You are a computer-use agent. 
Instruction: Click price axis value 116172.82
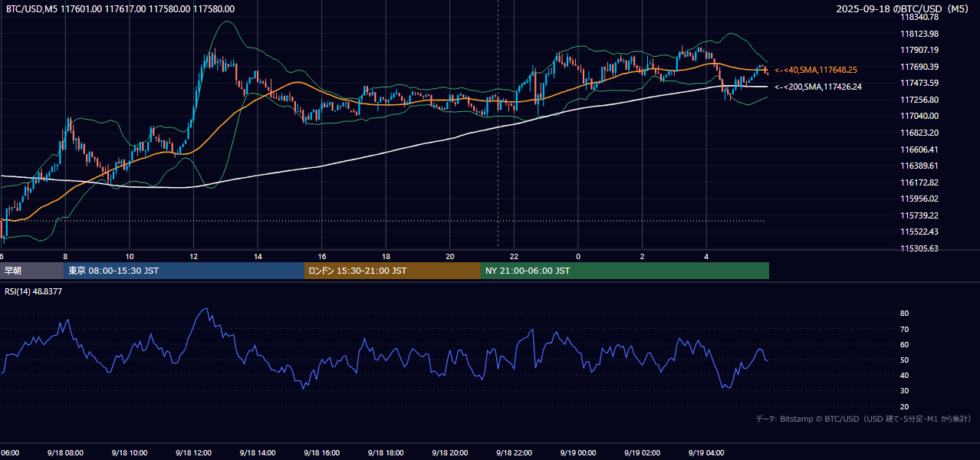919,182
